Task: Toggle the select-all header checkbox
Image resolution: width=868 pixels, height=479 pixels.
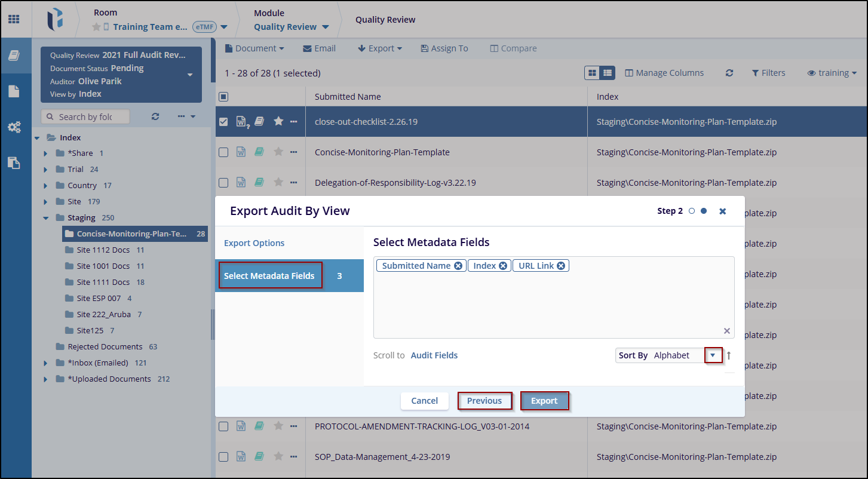Action: 223,97
